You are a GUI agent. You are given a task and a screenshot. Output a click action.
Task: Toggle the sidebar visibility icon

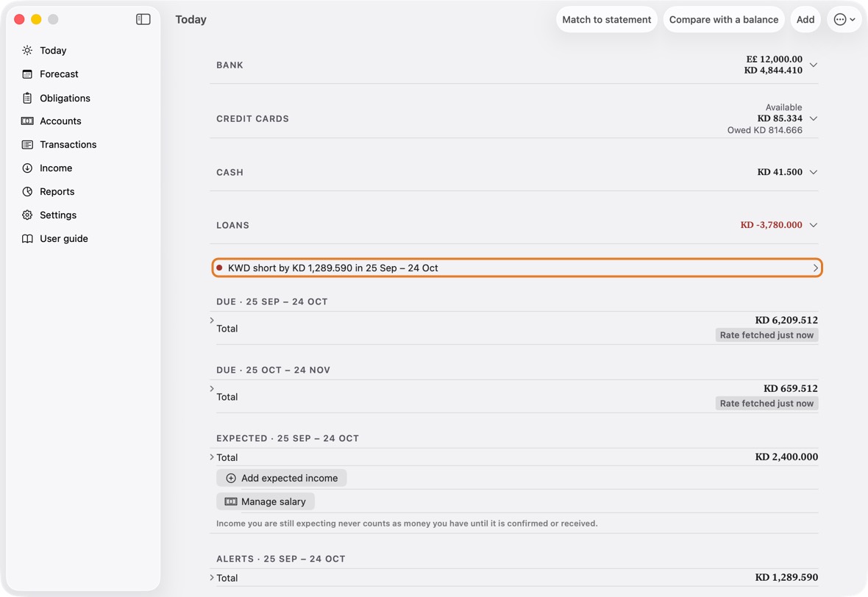pos(143,19)
